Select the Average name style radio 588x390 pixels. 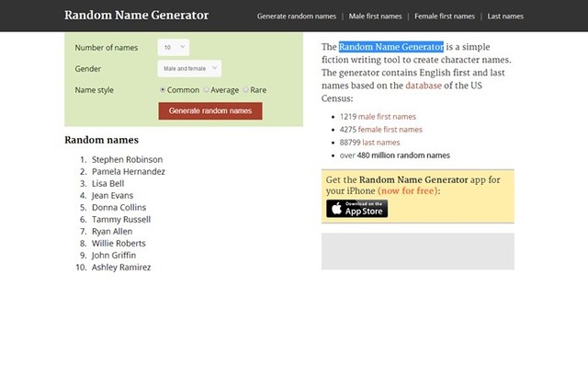point(206,90)
